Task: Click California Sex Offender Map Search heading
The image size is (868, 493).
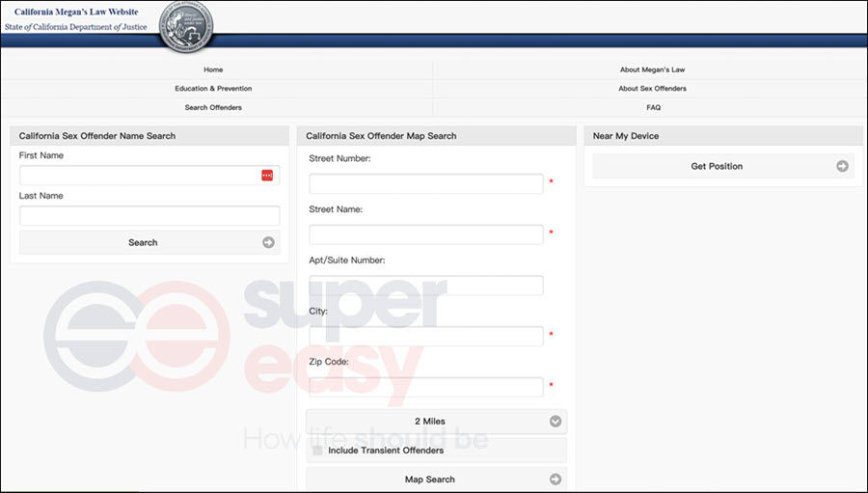Action: pos(381,136)
